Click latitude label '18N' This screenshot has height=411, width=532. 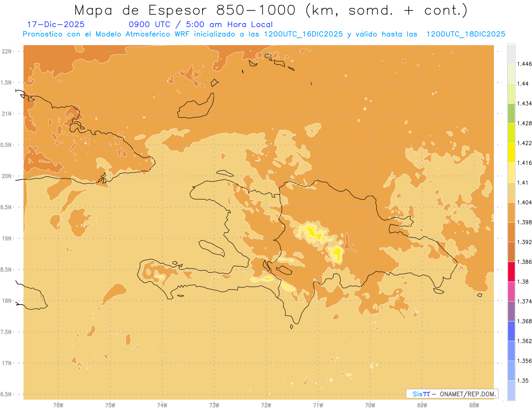(x=8, y=301)
